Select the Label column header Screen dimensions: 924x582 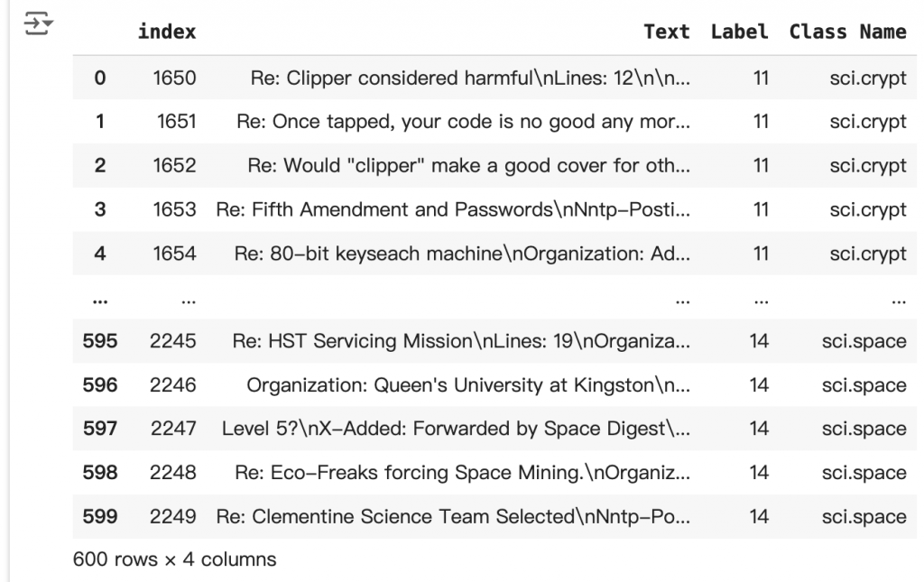(740, 32)
